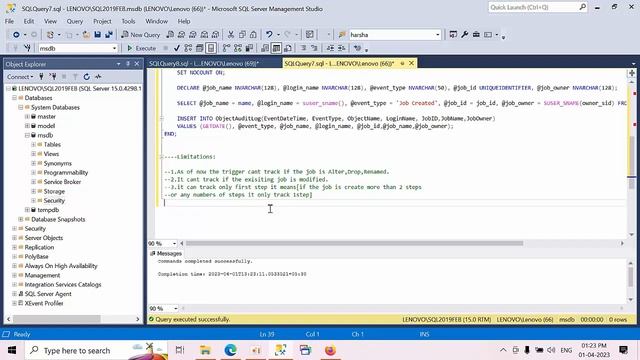Comment out selected lines
The image size is (640, 360).
[304, 48]
